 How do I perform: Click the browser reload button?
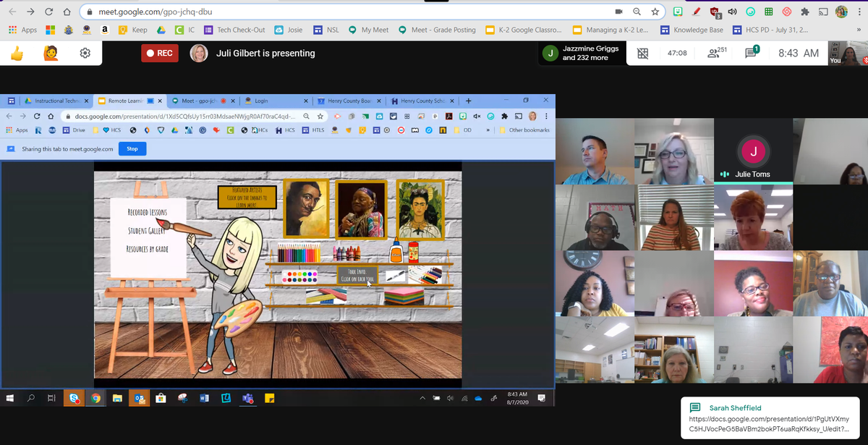point(49,12)
